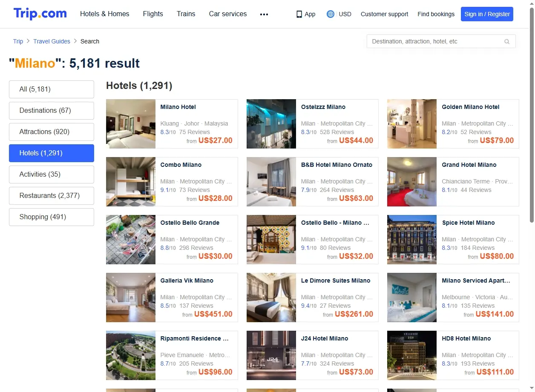
Task: Click Ostello Bello Grande title
Action: click(x=190, y=223)
